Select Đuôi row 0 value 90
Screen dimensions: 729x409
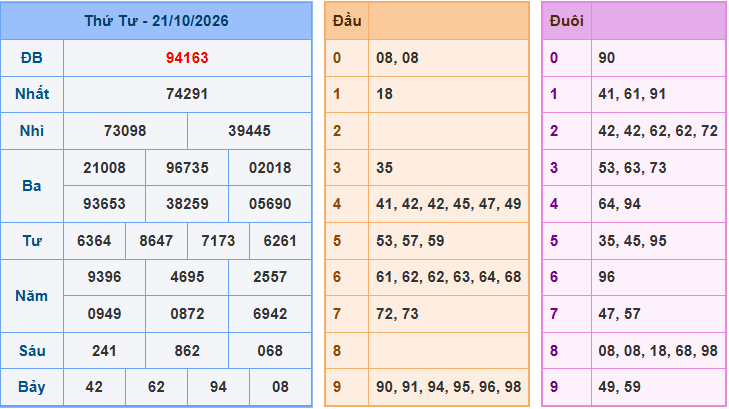pyautogui.click(x=607, y=58)
